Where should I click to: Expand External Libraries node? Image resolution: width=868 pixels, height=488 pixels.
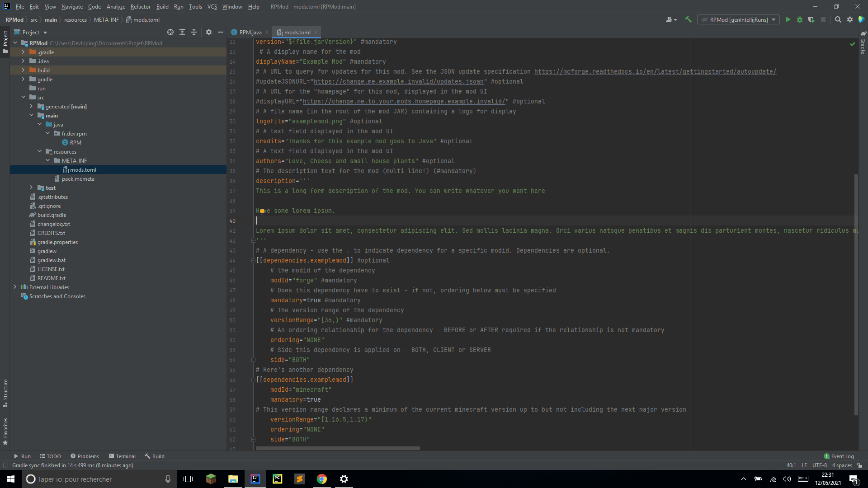pyautogui.click(x=15, y=287)
